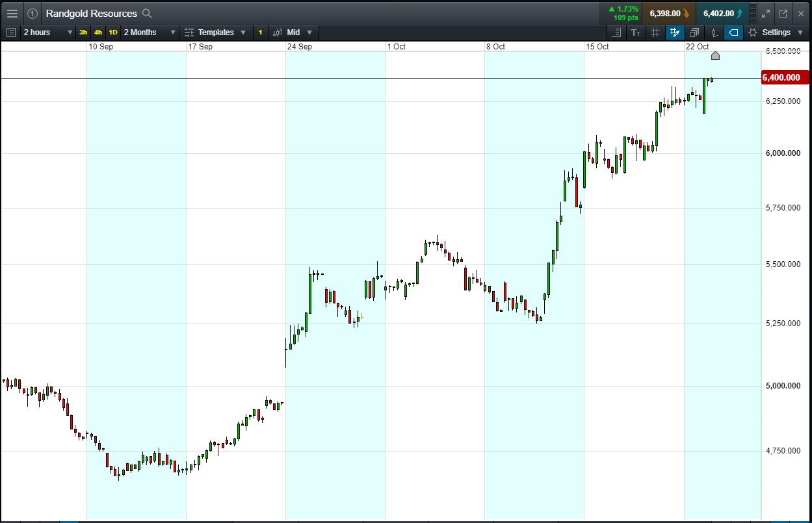Screen dimensions: 812x523
Task: Switch to the 3h interval shortcut
Action: click(83, 32)
